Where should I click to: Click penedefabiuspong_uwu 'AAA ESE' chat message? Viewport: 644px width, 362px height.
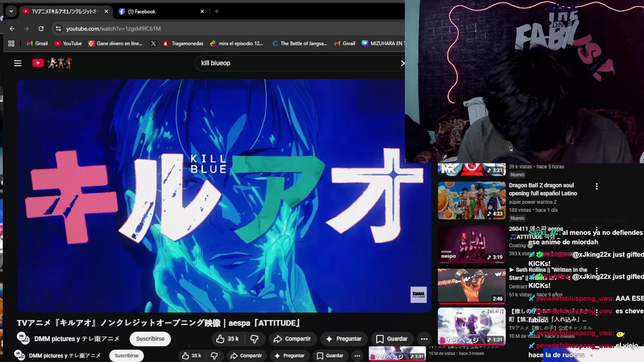click(x=586, y=298)
